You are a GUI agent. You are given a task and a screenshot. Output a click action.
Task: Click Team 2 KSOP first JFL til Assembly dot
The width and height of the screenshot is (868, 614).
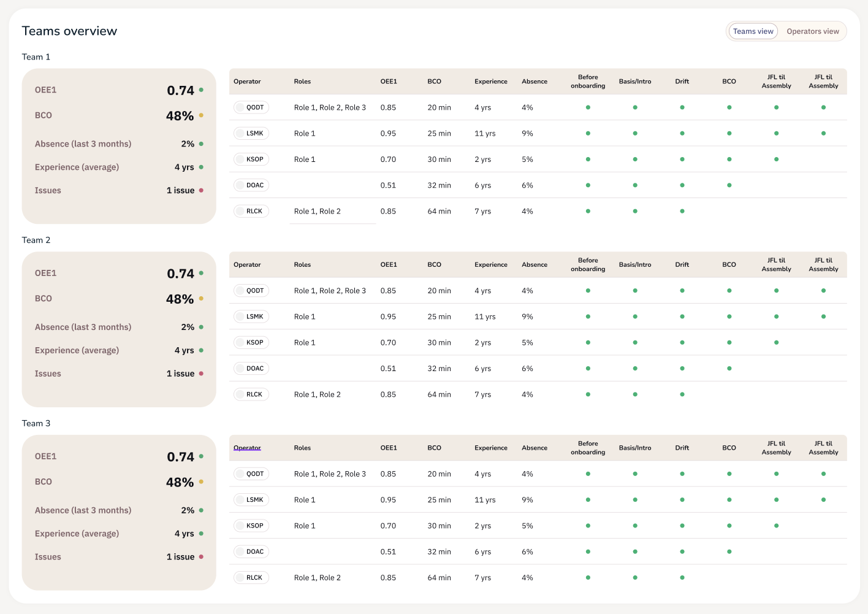[776, 342]
